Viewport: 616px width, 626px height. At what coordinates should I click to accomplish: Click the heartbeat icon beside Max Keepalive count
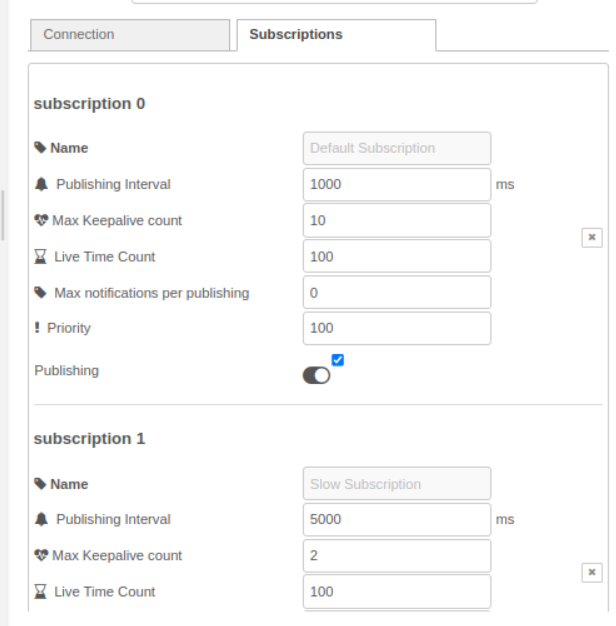coord(40,220)
